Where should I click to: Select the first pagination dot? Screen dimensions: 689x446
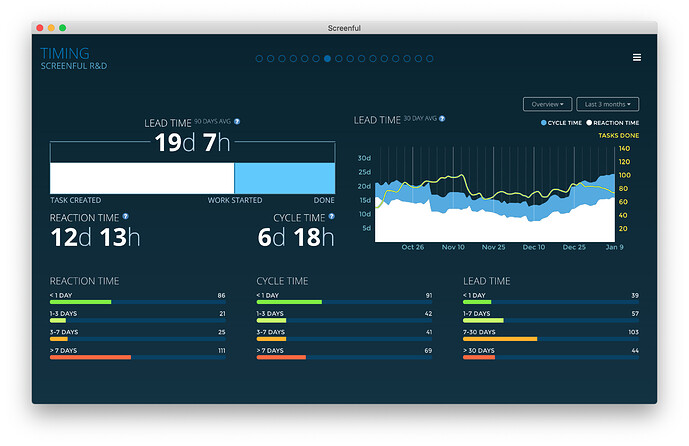(x=259, y=58)
